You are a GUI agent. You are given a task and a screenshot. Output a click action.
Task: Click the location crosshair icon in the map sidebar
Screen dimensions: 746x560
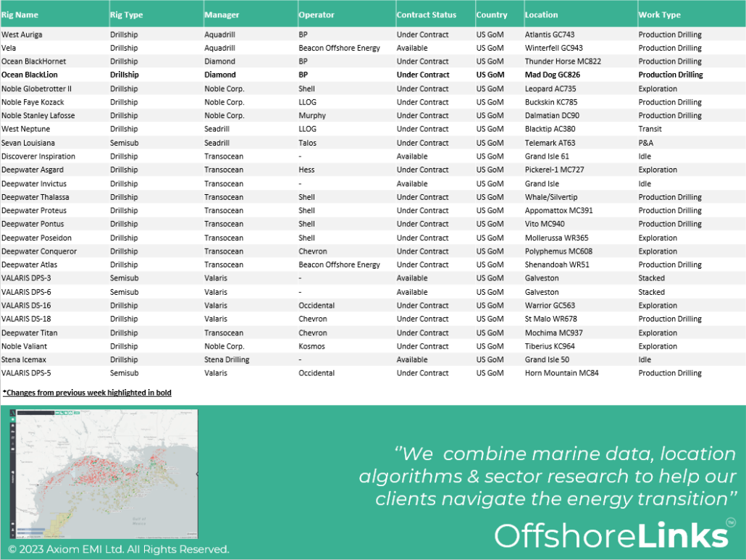pyautogui.click(x=13, y=443)
